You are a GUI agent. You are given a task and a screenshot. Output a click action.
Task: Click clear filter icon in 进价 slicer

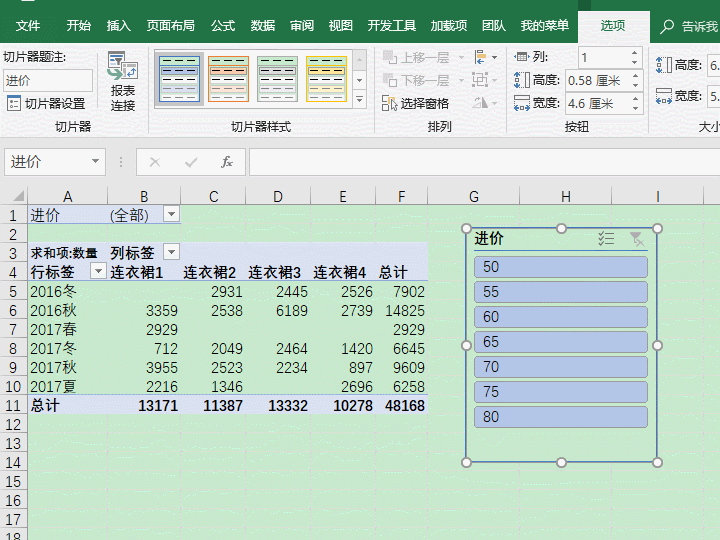pos(636,238)
